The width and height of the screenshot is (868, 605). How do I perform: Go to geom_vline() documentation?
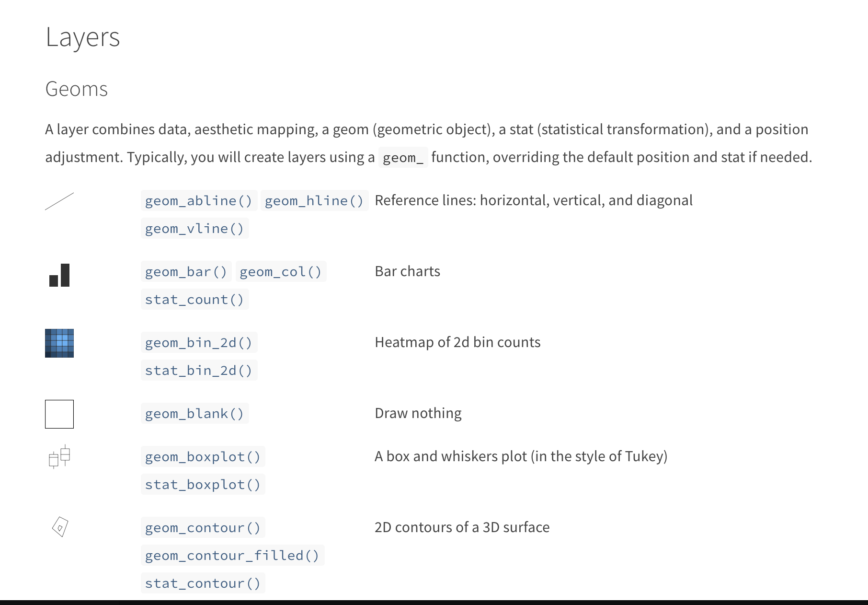194,229
